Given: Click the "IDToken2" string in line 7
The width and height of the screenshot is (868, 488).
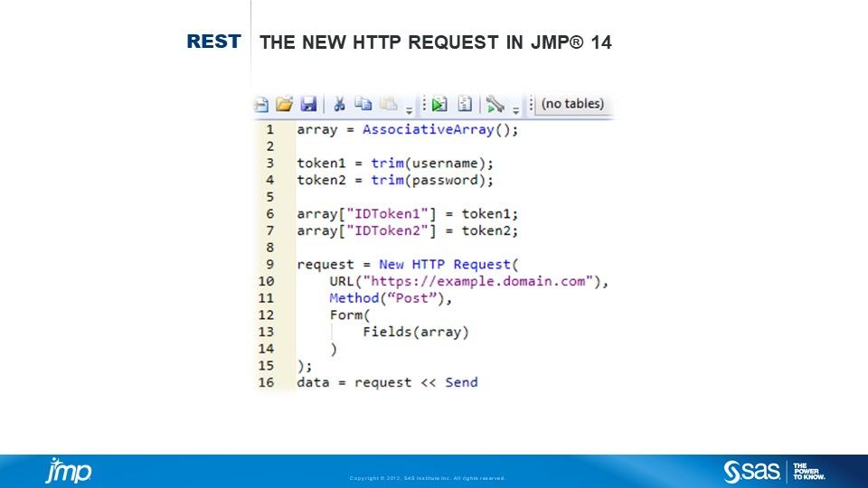Looking at the screenshot, I should 388,230.
